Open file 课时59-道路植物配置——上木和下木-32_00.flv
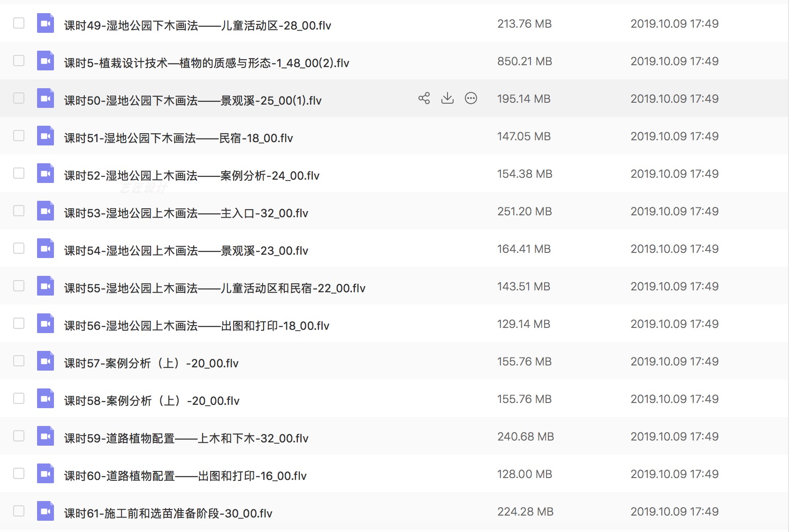 [x=186, y=438]
